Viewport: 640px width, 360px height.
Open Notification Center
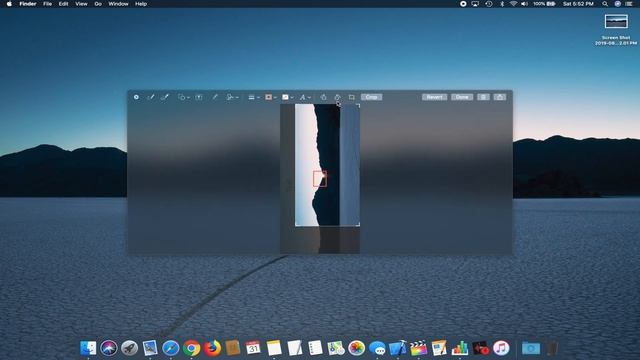(629, 4)
